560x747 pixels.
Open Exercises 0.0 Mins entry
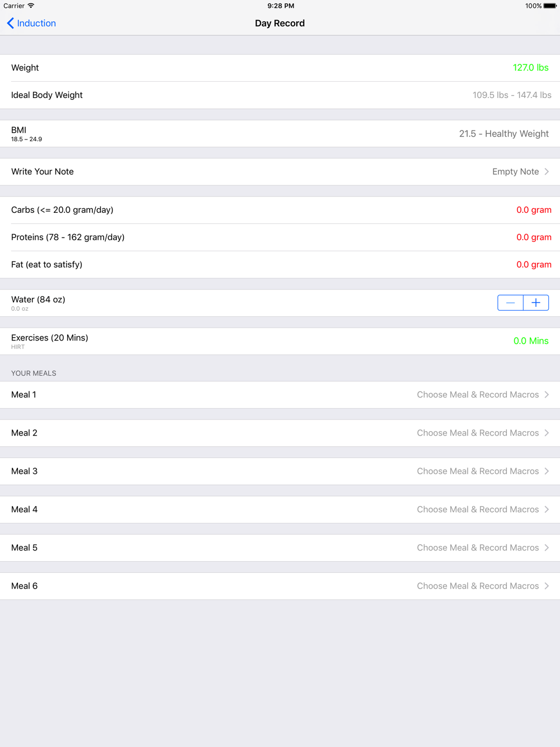531,341
